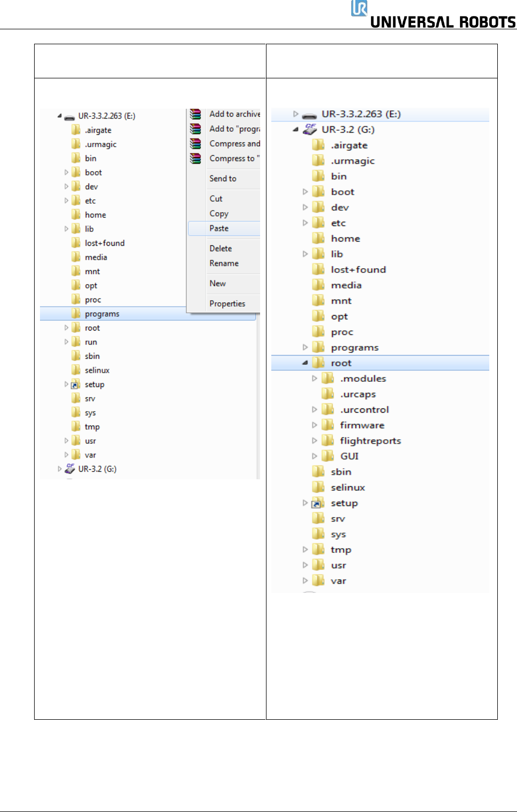Click the .urcontrol folder icon
This screenshot has width=517, height=812.
(x=327, y=409)
